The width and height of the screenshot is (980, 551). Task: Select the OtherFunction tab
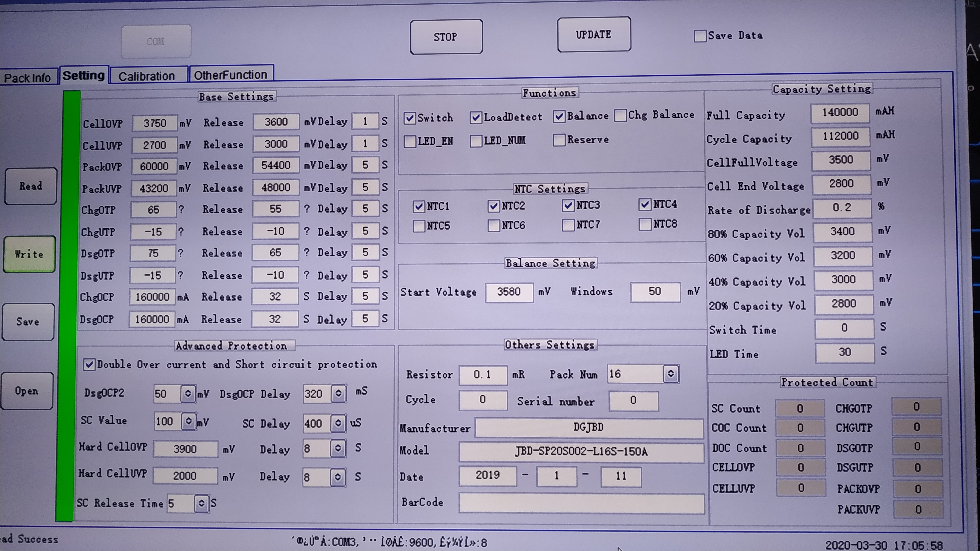click(x=231, y=75)
